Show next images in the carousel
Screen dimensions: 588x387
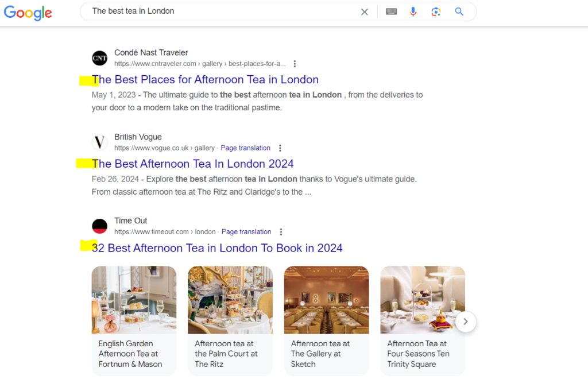[466, 322]
